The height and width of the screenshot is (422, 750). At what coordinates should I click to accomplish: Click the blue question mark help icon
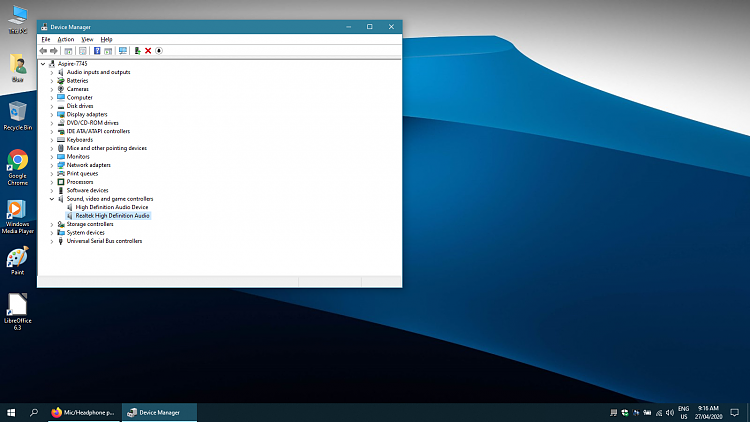(97, 51)
